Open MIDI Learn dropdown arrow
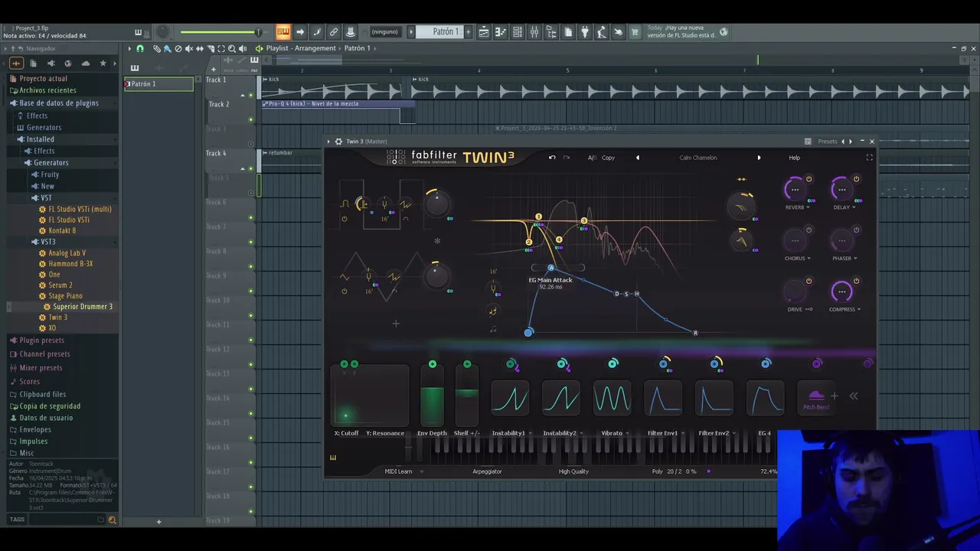Image resolution: width=980 pixels, height=551 pixels. 421,471
